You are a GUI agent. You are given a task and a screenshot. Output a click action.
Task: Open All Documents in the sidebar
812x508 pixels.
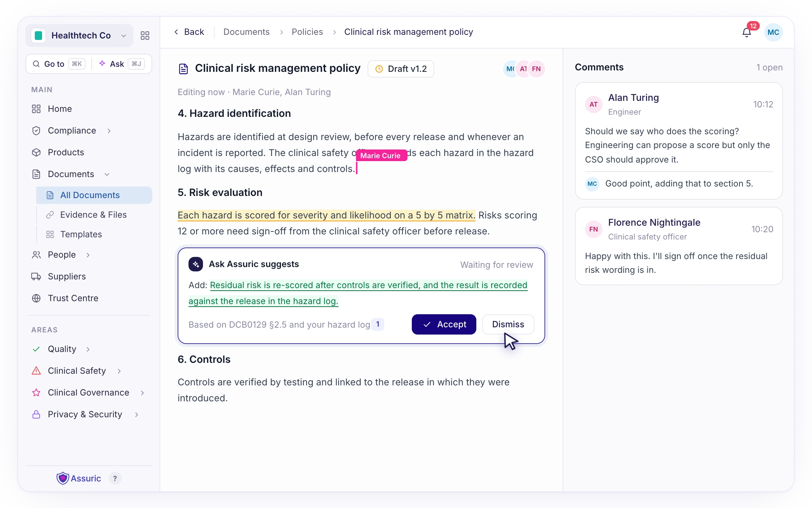coord(94,195)
